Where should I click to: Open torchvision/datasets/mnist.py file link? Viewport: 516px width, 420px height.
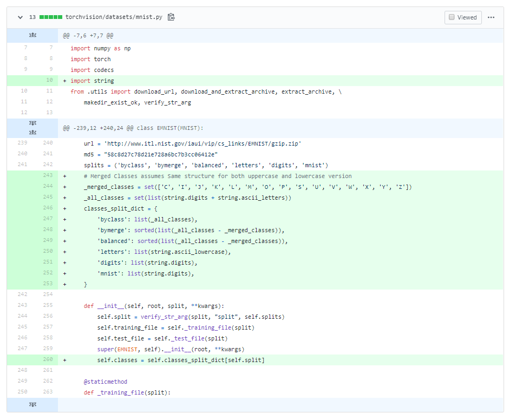tap(114, 17)
